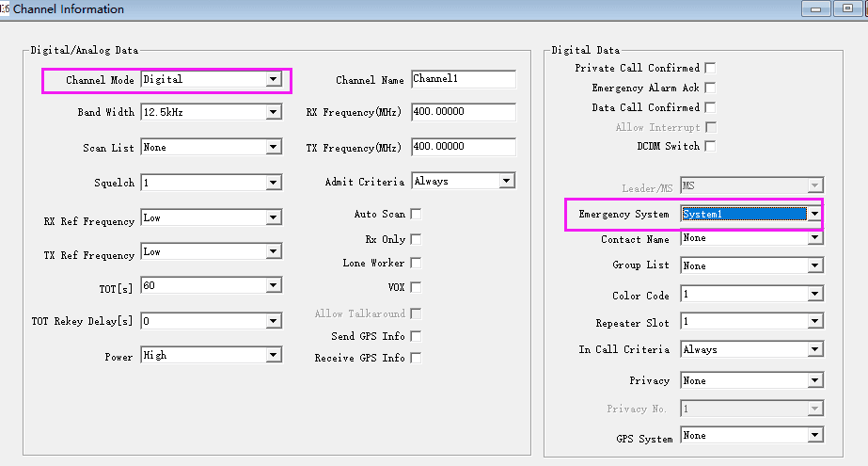Click the RX Frequency input field

463,113
